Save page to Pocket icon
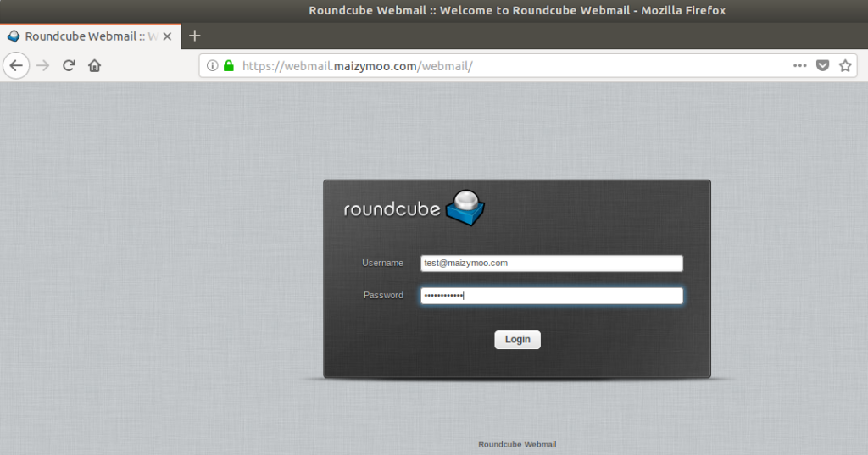Screen dimensions: 868x455 822,66
